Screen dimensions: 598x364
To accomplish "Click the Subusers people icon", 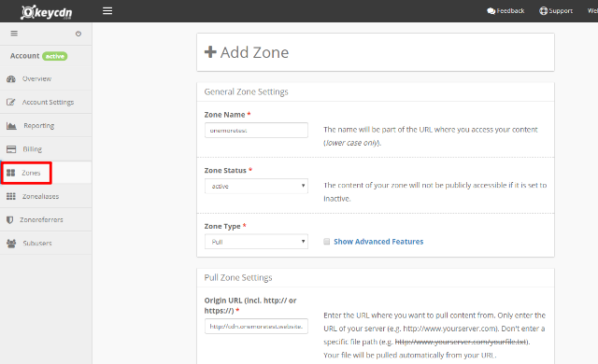I will point(11,244).
